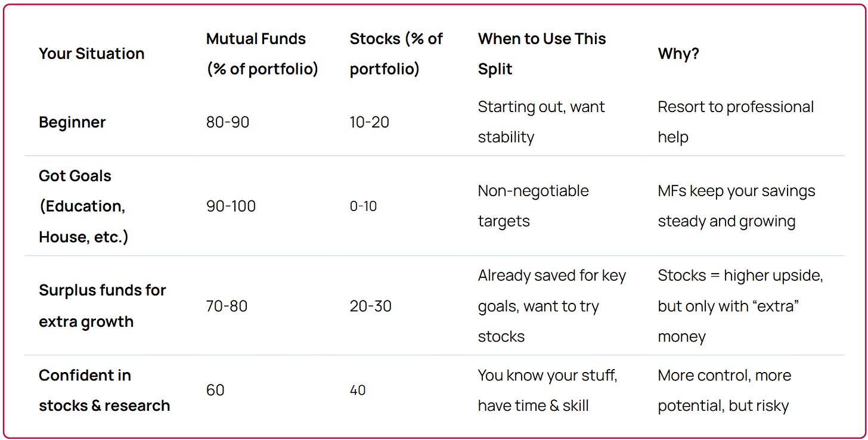Click "MFs keep your savings steady" text
The height and width of the screenshot is (440, 868).
coord(736,206)
